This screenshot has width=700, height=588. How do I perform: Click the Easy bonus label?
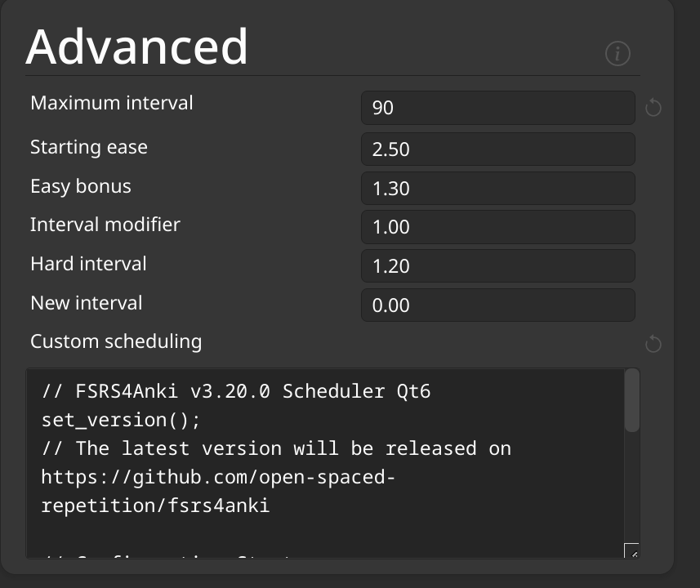click(80, 186)
